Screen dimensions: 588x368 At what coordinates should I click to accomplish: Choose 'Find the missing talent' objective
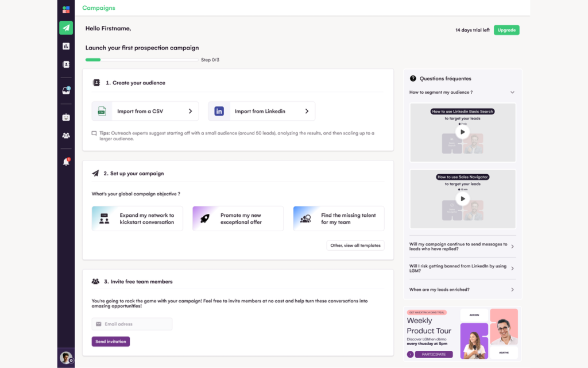tap(339, 218)
